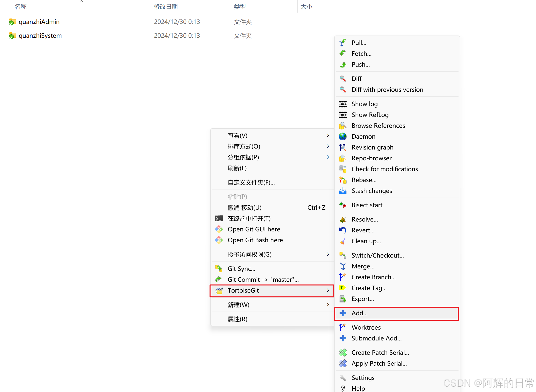Expand the 新建(W) submenu arrow
Screen dimensions: 536x392
tap(328, 305)
